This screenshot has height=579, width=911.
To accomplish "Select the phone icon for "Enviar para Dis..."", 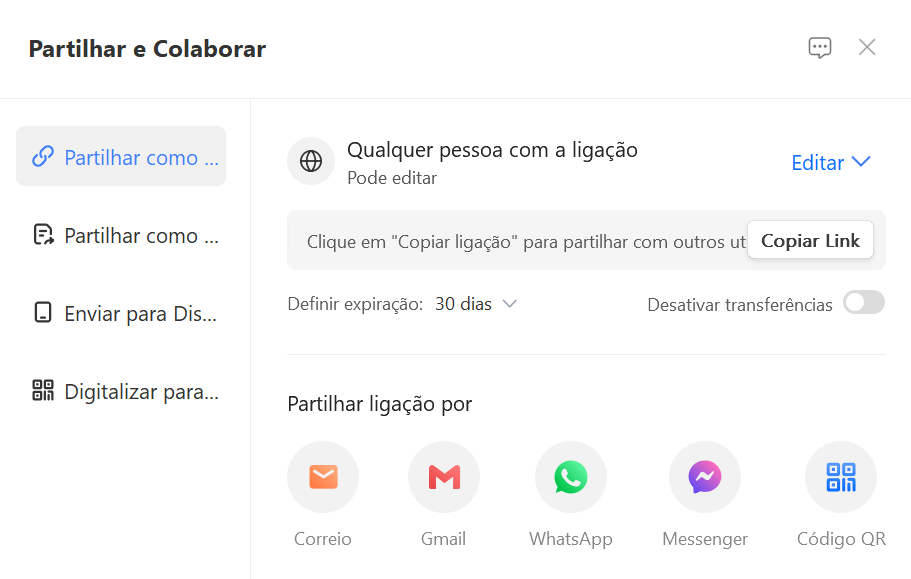I will click(42, 313).
